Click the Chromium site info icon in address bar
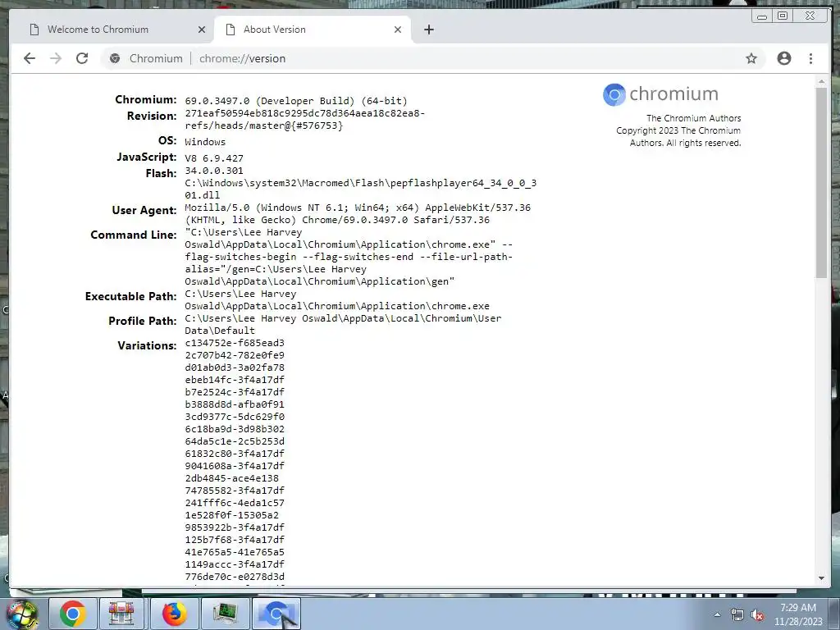The height and width of the screenshot is (630, 840). tap(115, 58)
